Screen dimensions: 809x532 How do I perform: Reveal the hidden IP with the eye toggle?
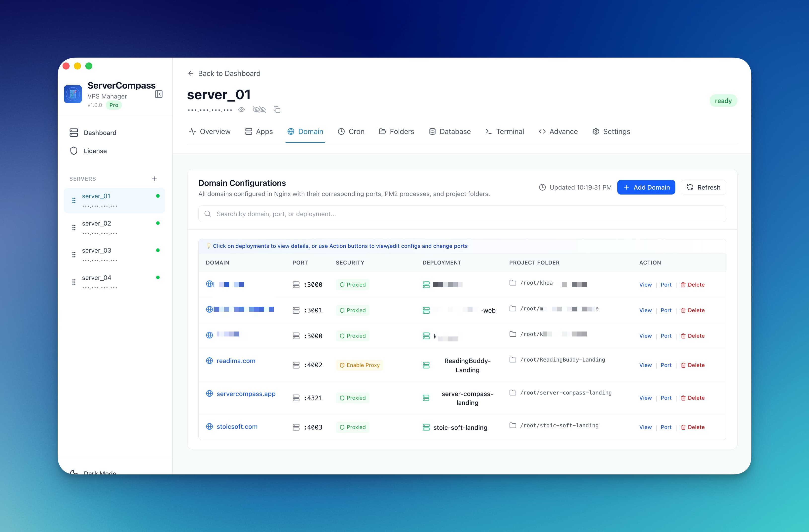coord(241,109)
